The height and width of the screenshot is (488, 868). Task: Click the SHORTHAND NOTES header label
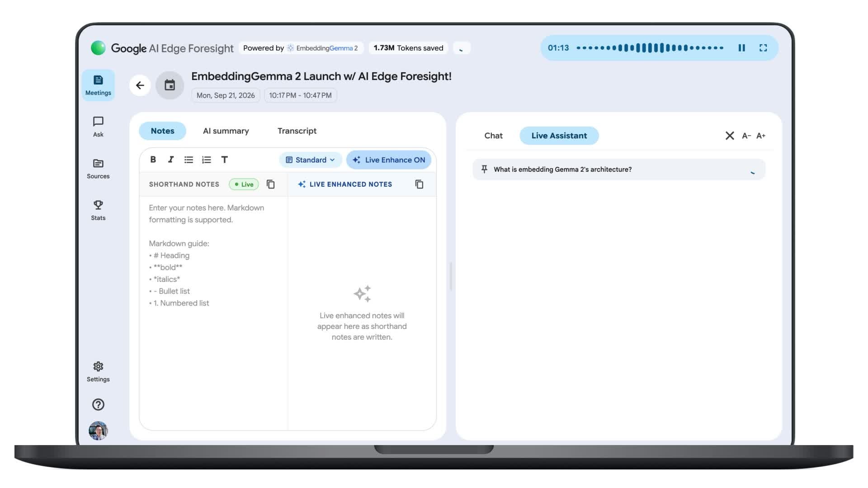pyautogui.click(x=184, y=184)
